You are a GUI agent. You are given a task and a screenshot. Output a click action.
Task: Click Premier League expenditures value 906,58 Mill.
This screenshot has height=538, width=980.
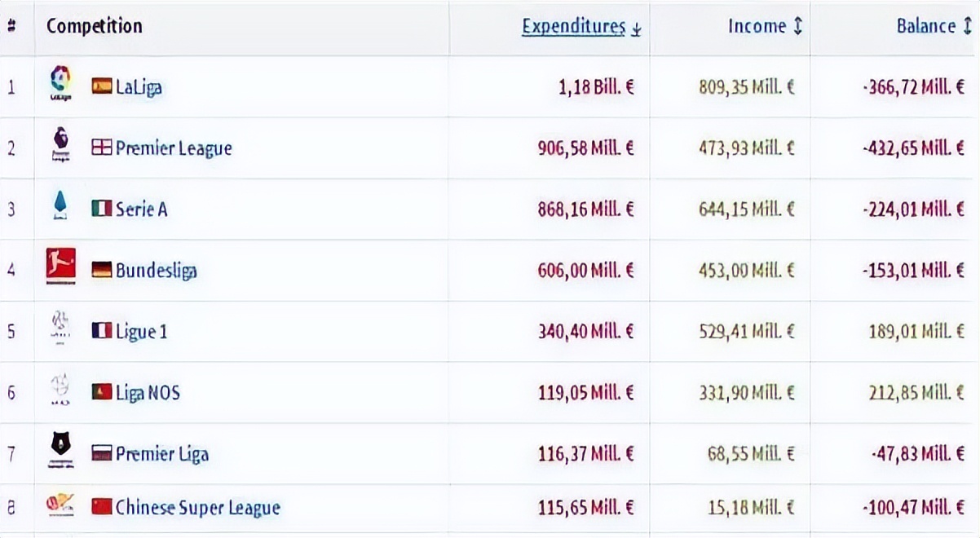tap(585, 148)
